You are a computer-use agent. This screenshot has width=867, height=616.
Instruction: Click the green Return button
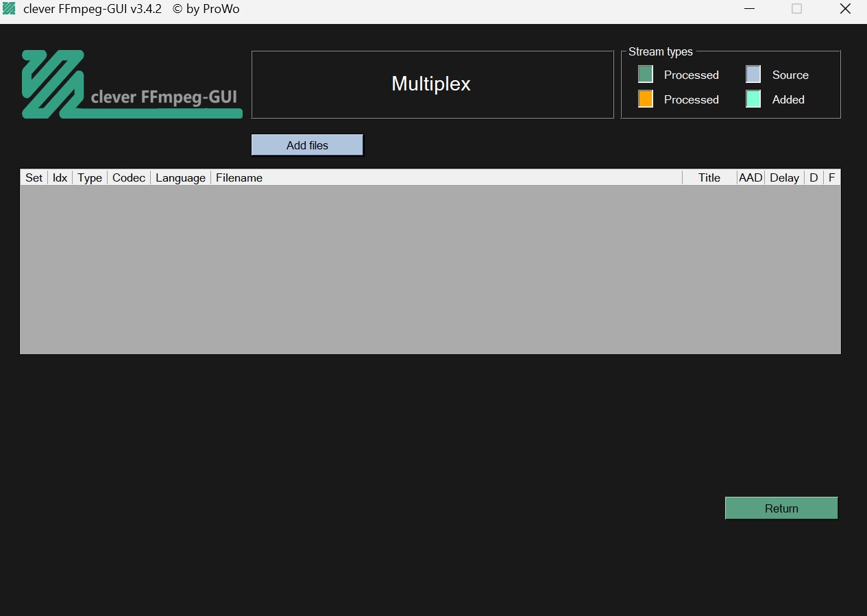[781, 508]
